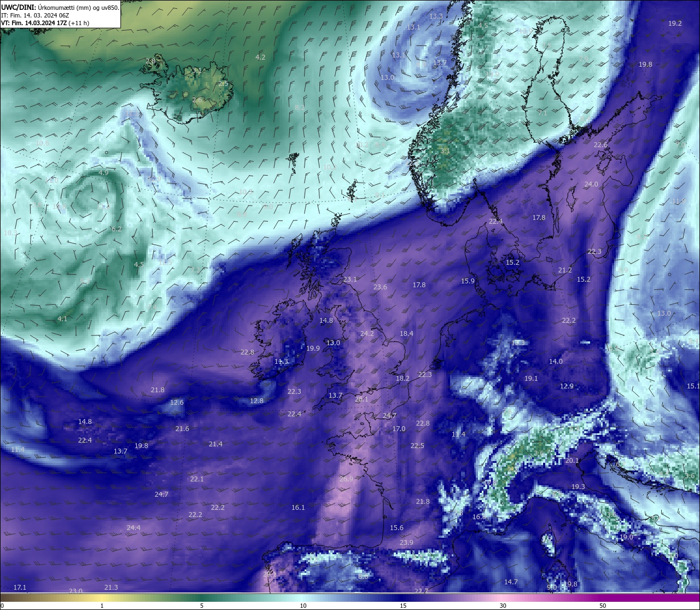
Task: Click the 19.2 value on the map
Action: pyautogui.click(x=675, y=24)
